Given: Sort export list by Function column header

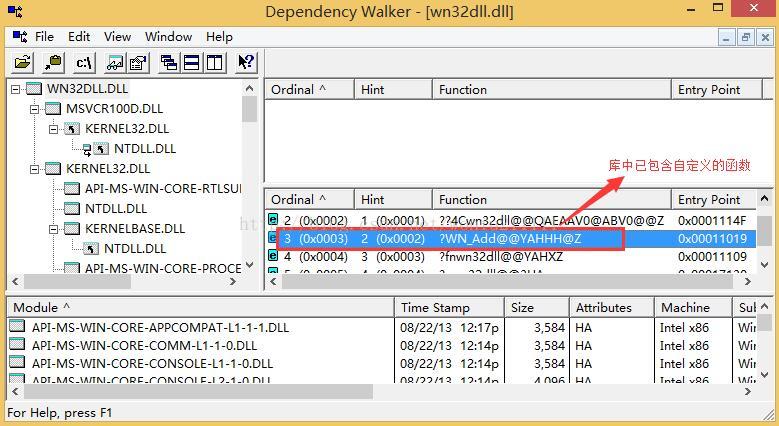Looking at the screenshot, I should click(x=551, y=199).
